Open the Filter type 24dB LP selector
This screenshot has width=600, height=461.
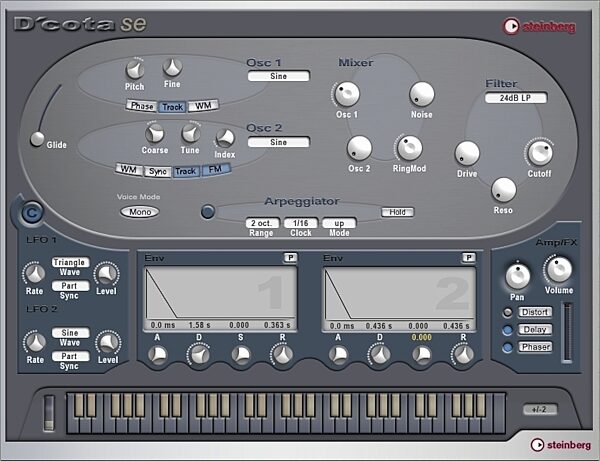516,98
